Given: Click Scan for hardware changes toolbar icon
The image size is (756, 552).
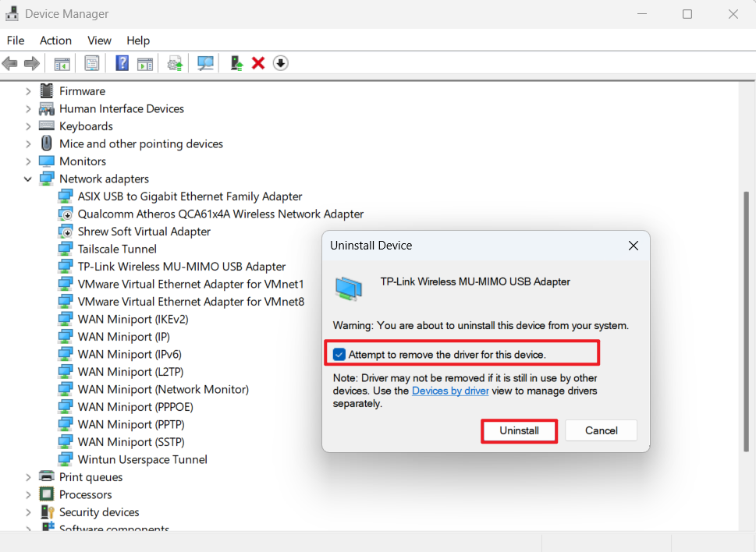Looking at the screenshot, I should (204, 62).
